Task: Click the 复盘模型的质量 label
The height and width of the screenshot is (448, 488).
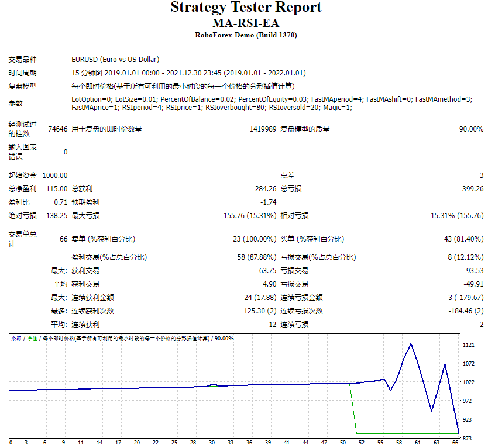Action: coord(305,129)
